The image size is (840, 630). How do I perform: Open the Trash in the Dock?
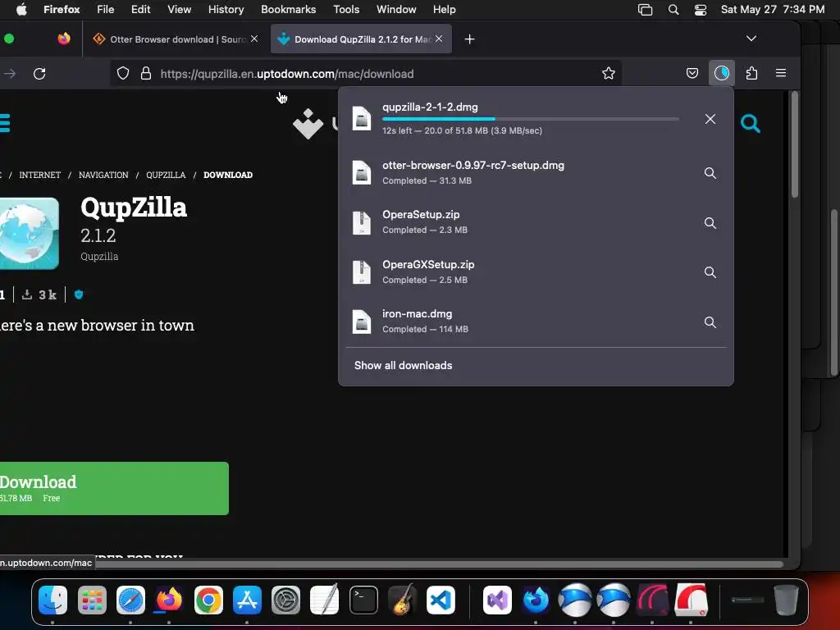point(786,600)
